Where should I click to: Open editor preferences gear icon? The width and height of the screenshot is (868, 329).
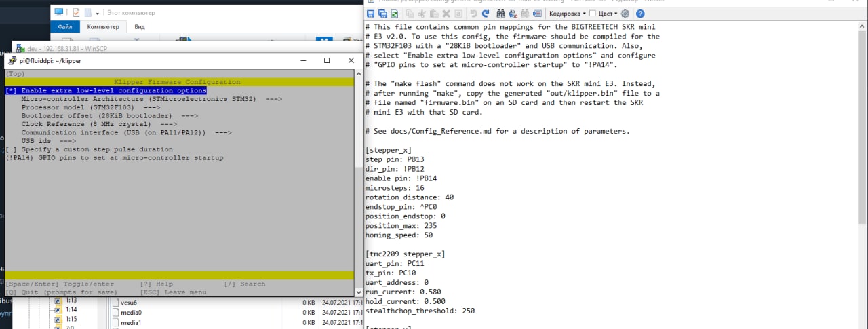pos(625,14)
